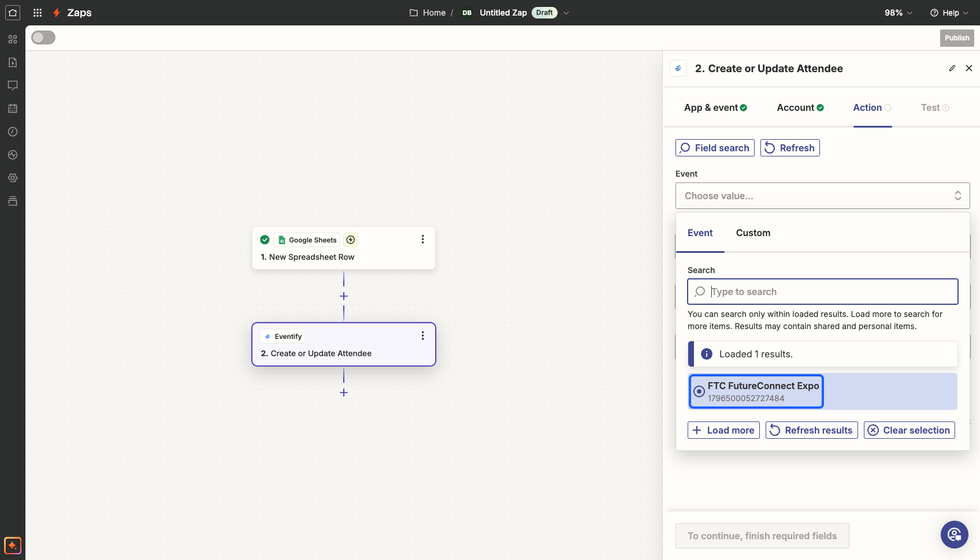Open the 98% zoom level dropdown

click(899, 13)
